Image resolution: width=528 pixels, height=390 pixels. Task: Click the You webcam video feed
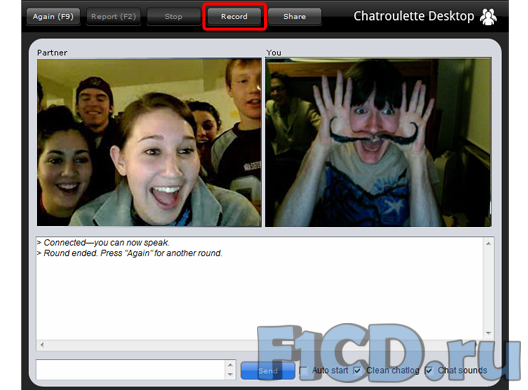[x=378, y=142]
